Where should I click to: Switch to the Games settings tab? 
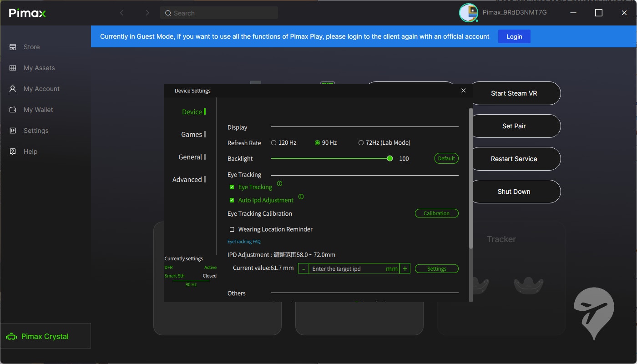(192, 134)
